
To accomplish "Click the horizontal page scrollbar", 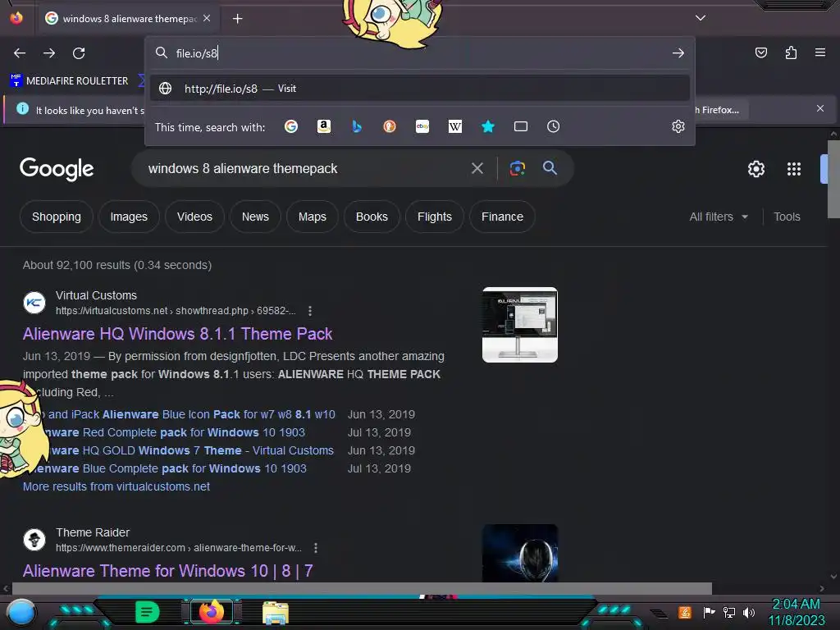I will 362,589.
